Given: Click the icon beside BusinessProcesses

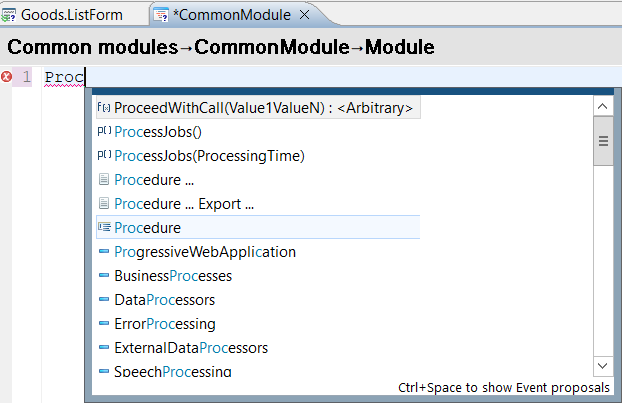Looking at the screenshot, I should 104,276.
